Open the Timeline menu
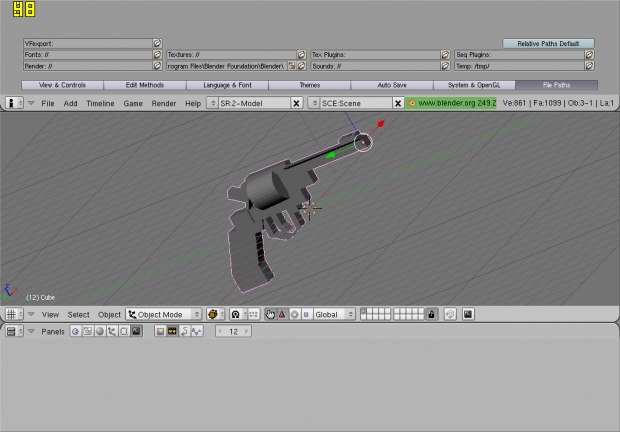 point(100,103)
